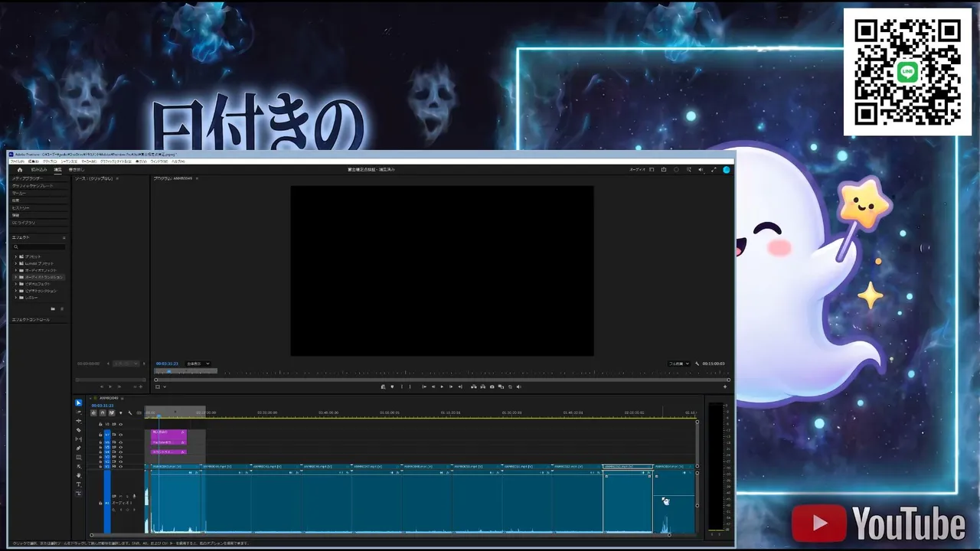
Task: Step back one frame in Program monitor
Action: [433, 386]
